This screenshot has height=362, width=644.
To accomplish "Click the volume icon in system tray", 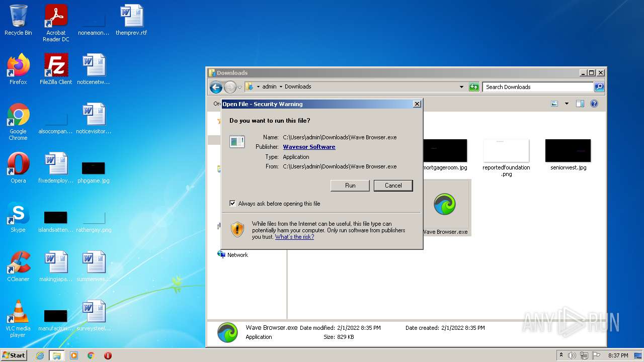I will (572, 355).
